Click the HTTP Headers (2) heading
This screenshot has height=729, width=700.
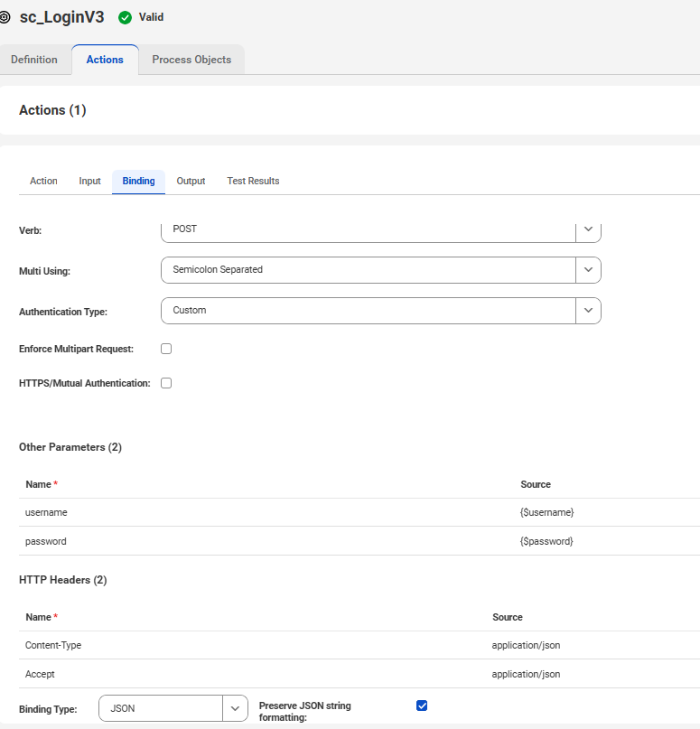tap(62, 580)
